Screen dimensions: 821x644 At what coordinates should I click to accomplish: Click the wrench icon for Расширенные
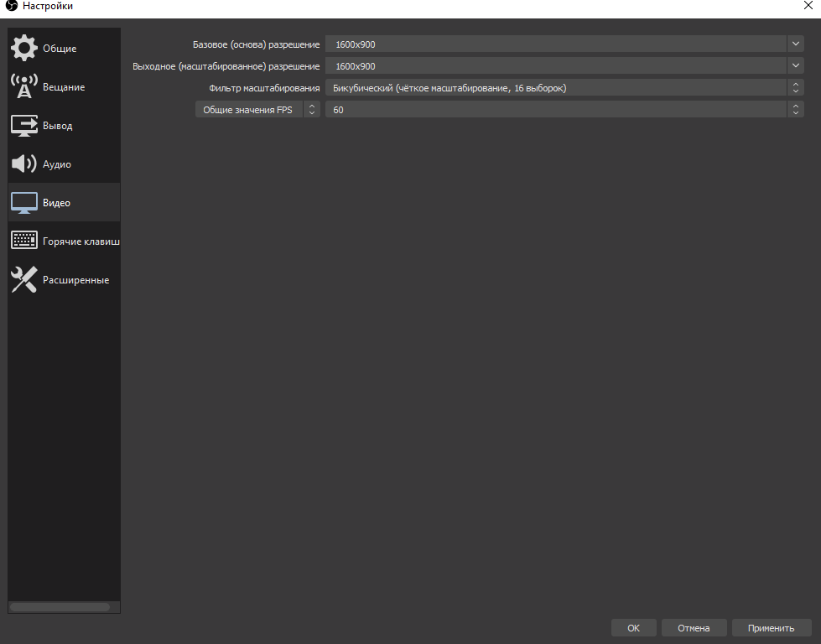pyautogui.click(x=24, y=279)
